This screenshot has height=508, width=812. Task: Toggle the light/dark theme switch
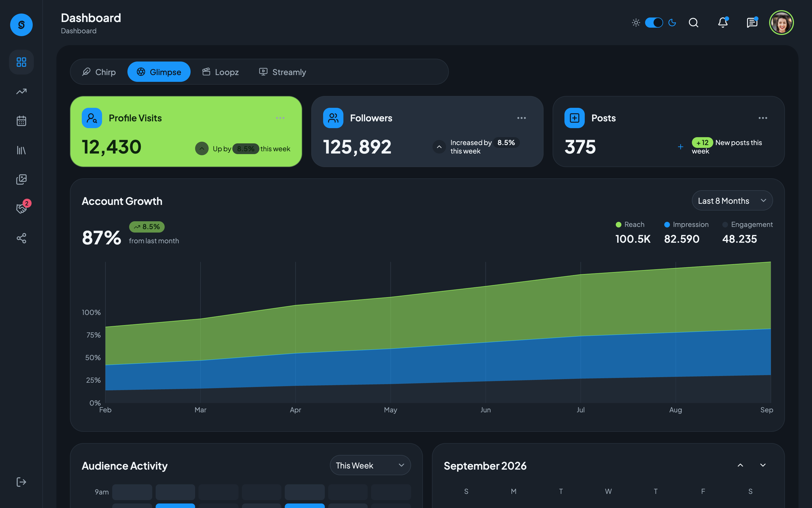point(654,23)
